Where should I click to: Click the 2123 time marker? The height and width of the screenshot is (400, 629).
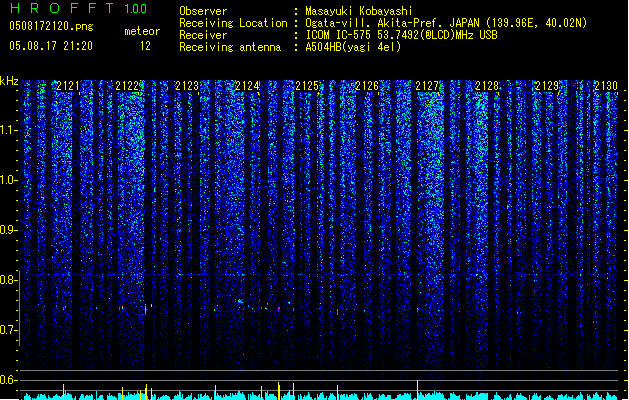click(187, 86)
